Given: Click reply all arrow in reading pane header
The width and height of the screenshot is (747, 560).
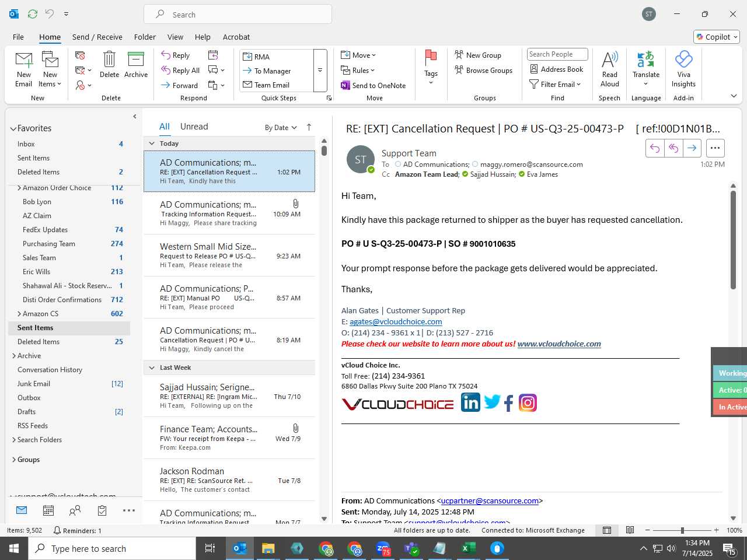Looking at the screenshot, I should coord(673,148).
